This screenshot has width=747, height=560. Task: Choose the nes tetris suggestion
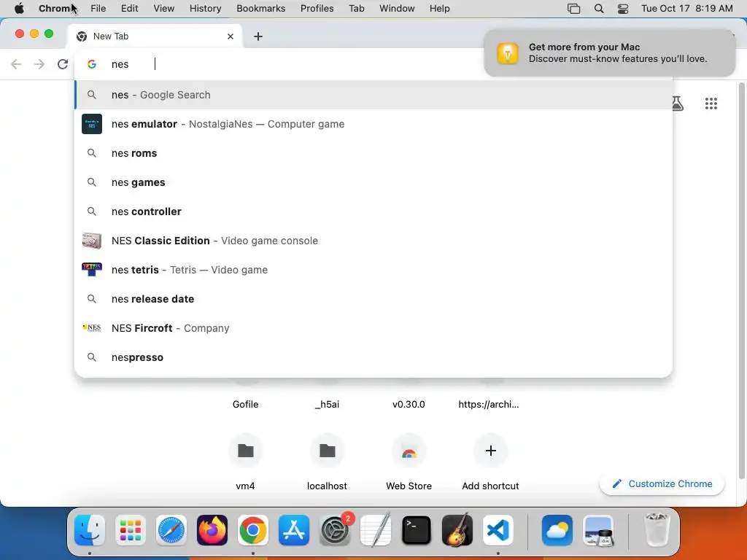373,270
